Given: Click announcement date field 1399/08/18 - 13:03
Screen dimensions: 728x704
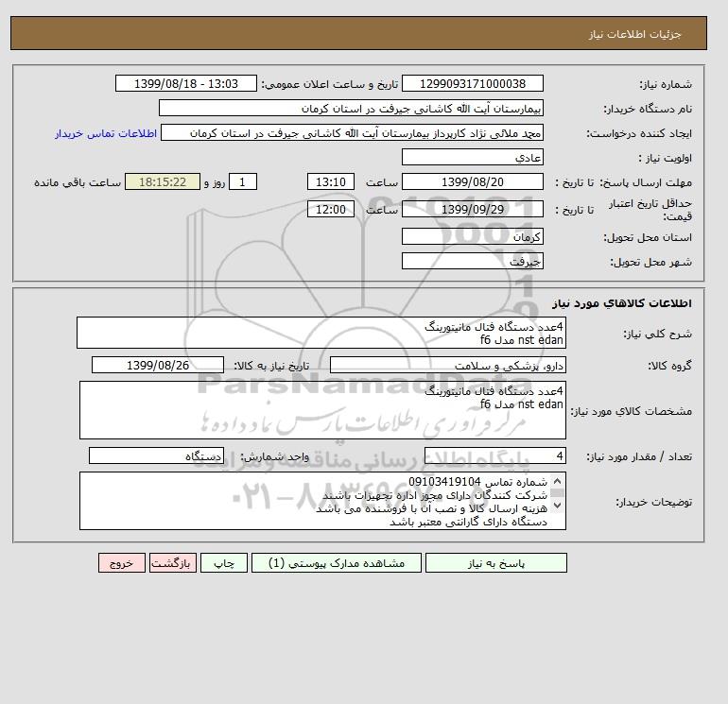Looking at the screenshot, I should point(186,83).
